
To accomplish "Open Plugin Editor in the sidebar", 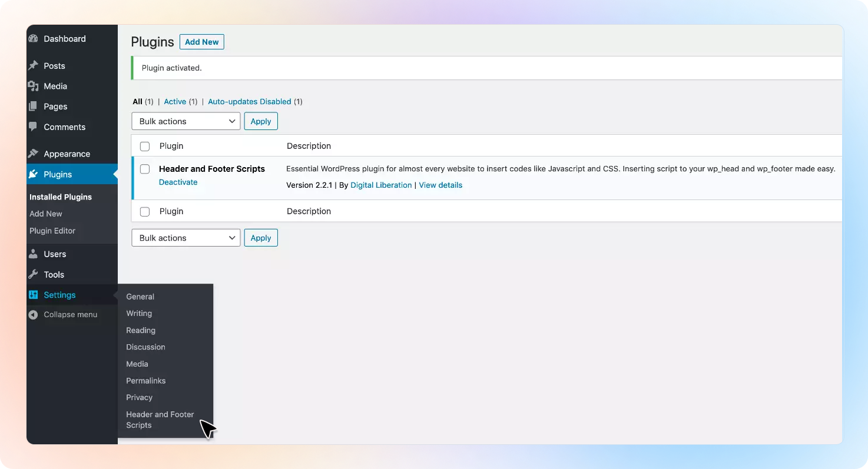I will 52,231.
